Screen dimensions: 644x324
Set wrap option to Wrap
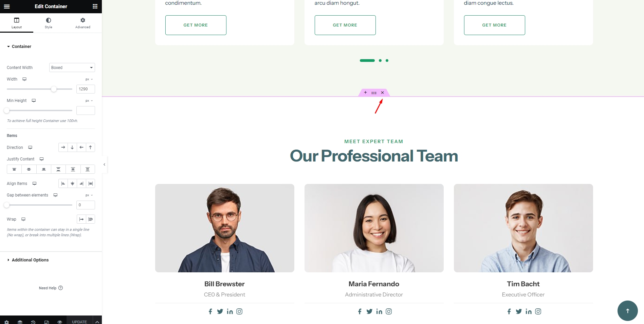90,219
